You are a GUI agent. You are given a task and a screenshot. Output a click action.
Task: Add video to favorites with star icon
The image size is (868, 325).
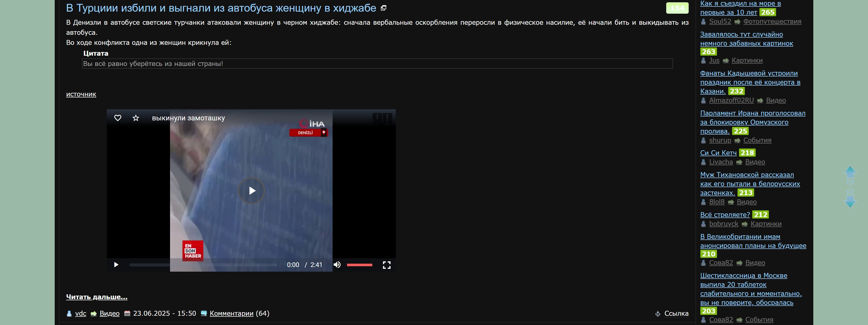click(x=136, y=118)
